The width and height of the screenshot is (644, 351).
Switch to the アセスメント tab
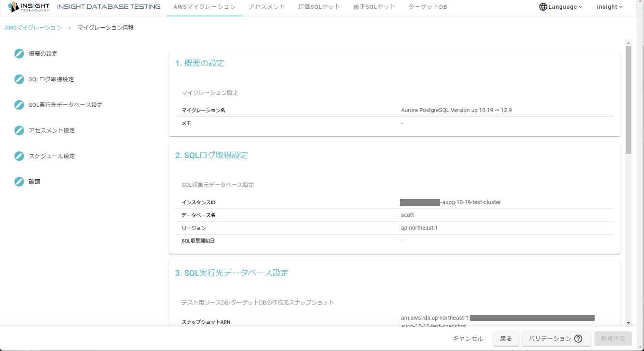point(267,7)
